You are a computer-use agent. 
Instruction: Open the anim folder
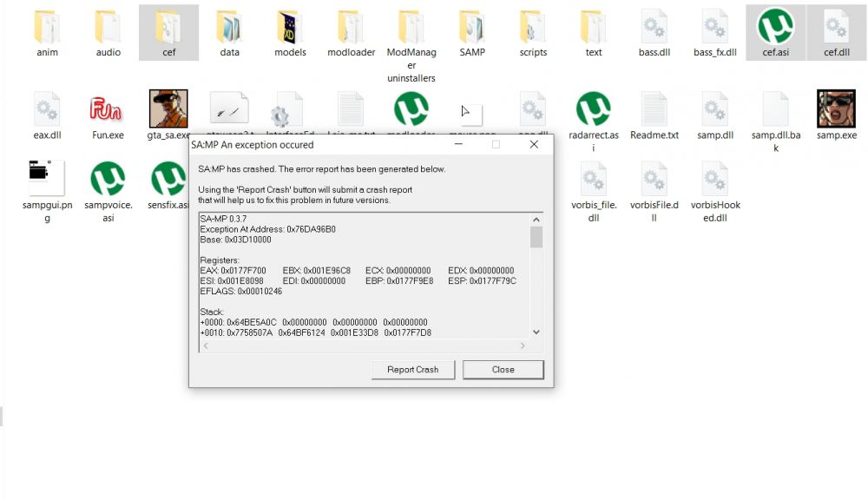[x=47, y=32]
